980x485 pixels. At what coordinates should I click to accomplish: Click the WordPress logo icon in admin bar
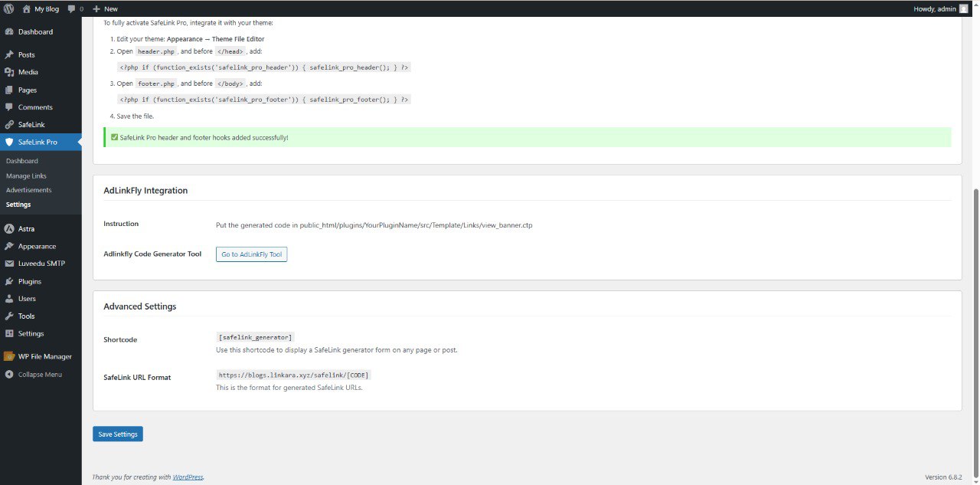click(8, 8)
